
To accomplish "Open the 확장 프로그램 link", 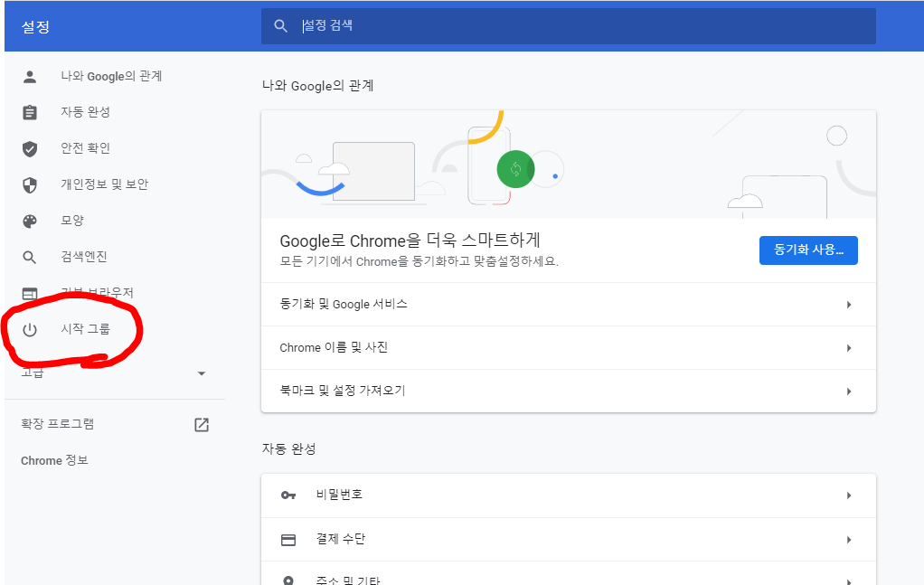I will [x=57, y=424].
